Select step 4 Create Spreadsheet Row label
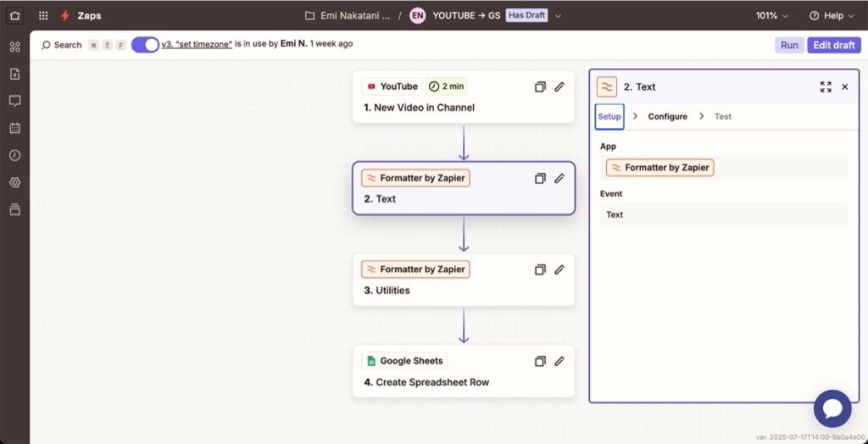Screen dimensions: 868x444 pos(426,382)
